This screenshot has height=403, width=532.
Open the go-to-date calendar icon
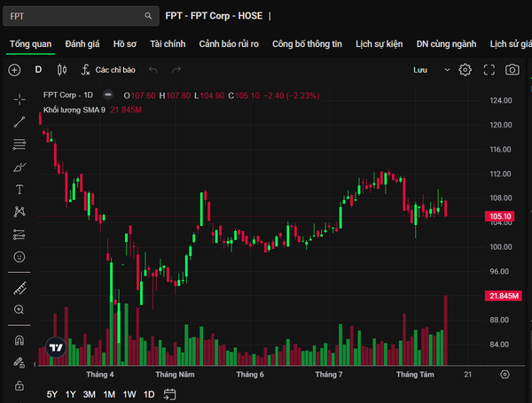[x=169, y=394]
